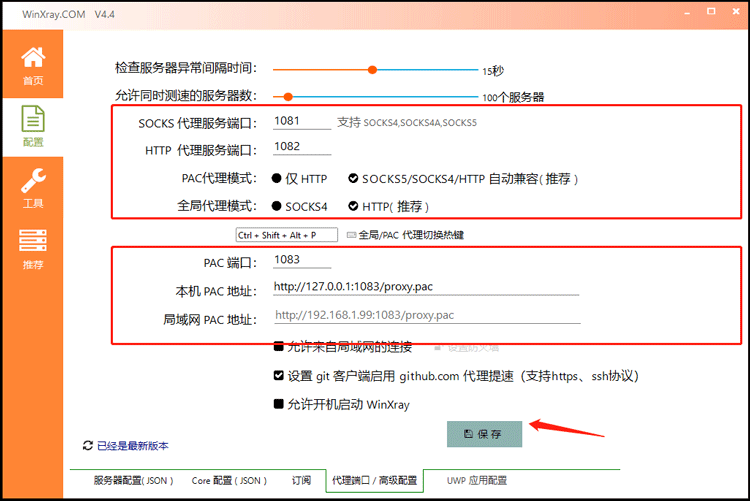Click 已经是最新版本 version link

pos(132,445)
